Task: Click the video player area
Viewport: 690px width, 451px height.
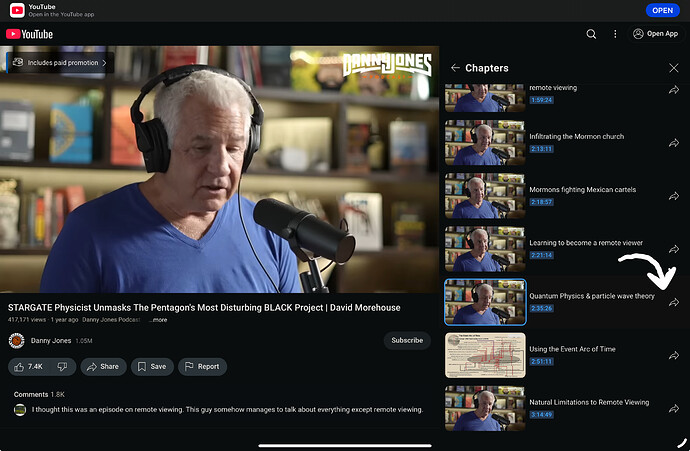Action: pyautogui.click(x=219, y=169)
